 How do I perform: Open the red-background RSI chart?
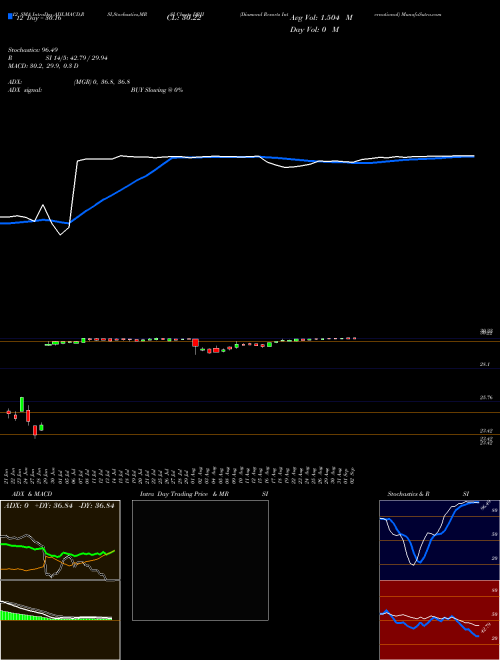tap(439, 620)
